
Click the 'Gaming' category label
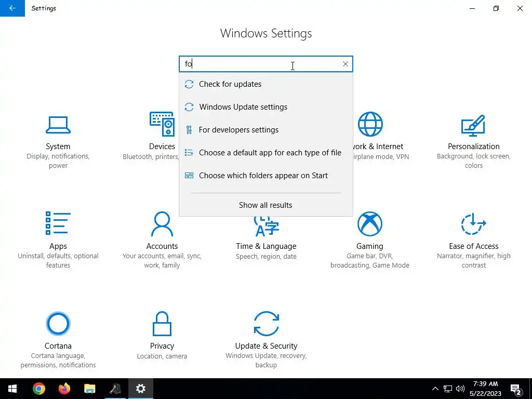[x=370, y=246]
